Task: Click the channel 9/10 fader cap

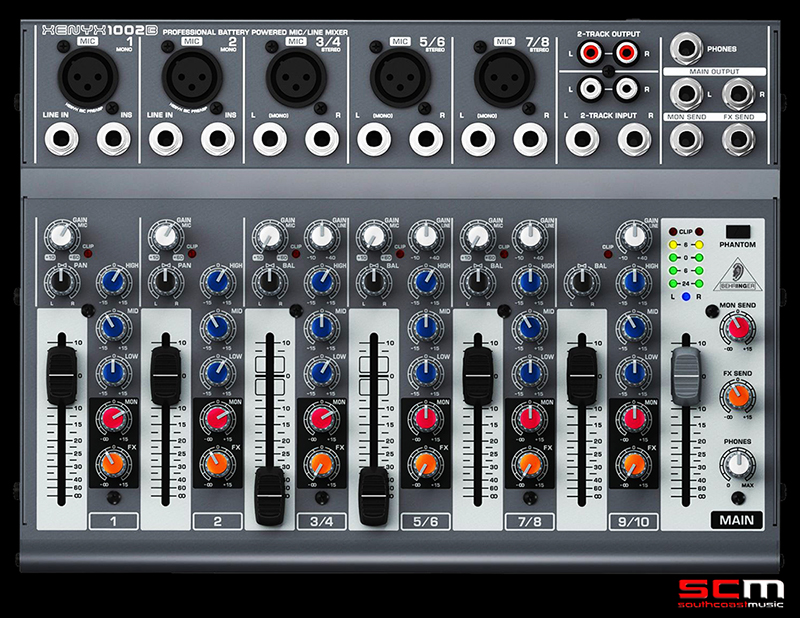Action: pos(582,375)
